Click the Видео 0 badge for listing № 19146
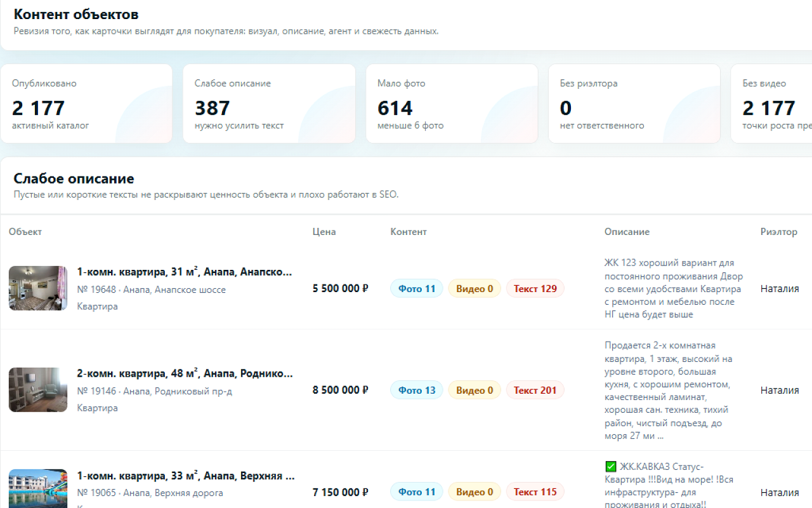812x508 pixels. [475, 390]
